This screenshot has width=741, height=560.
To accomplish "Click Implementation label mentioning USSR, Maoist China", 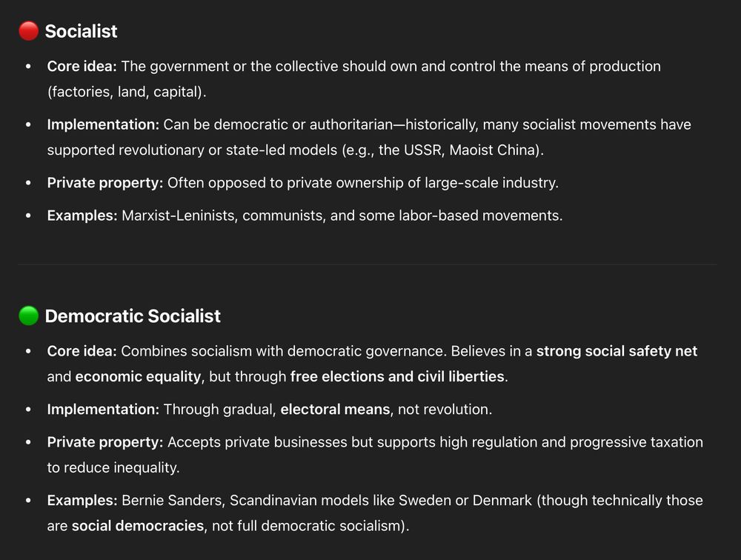I will tap(103, 124).
